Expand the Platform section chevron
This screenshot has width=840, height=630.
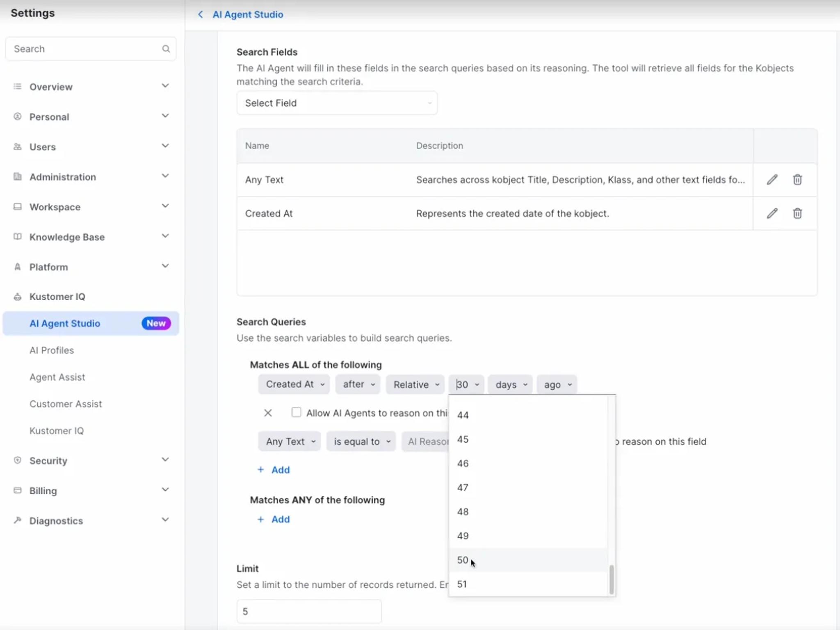pos(165,266)
